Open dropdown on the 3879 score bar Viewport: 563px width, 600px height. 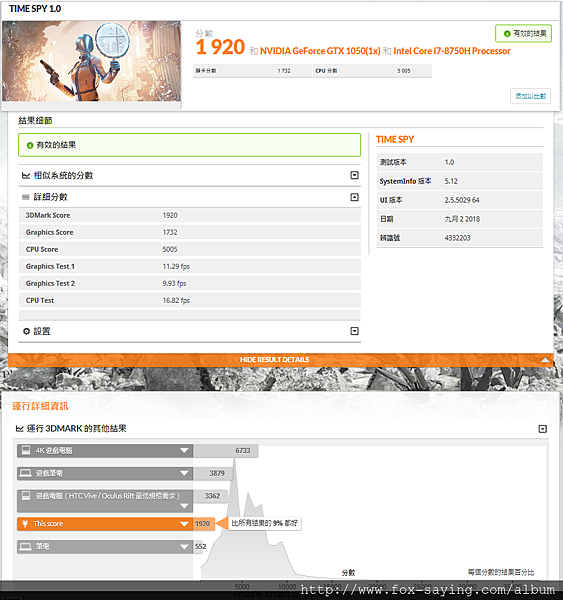tap(184, 473)
